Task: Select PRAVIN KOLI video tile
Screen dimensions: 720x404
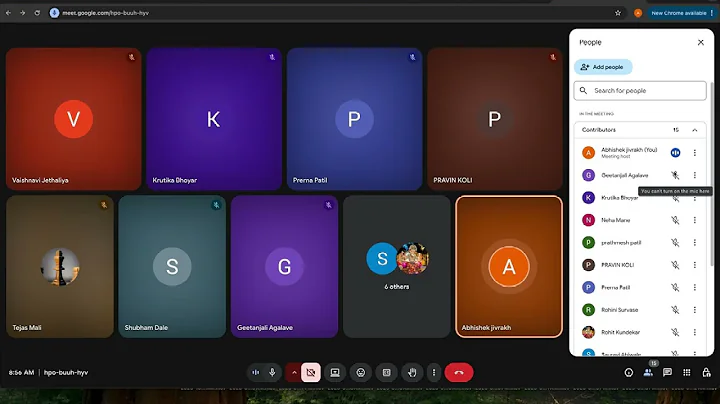Action: pos(495,119)
